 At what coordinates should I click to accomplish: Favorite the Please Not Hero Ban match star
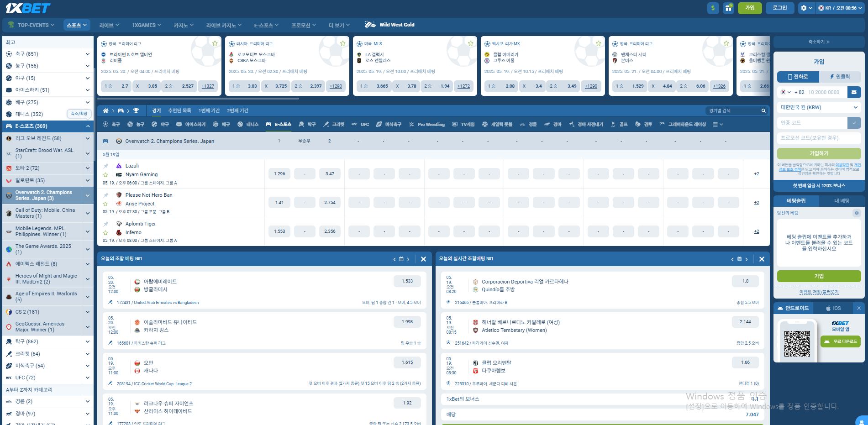106,204
